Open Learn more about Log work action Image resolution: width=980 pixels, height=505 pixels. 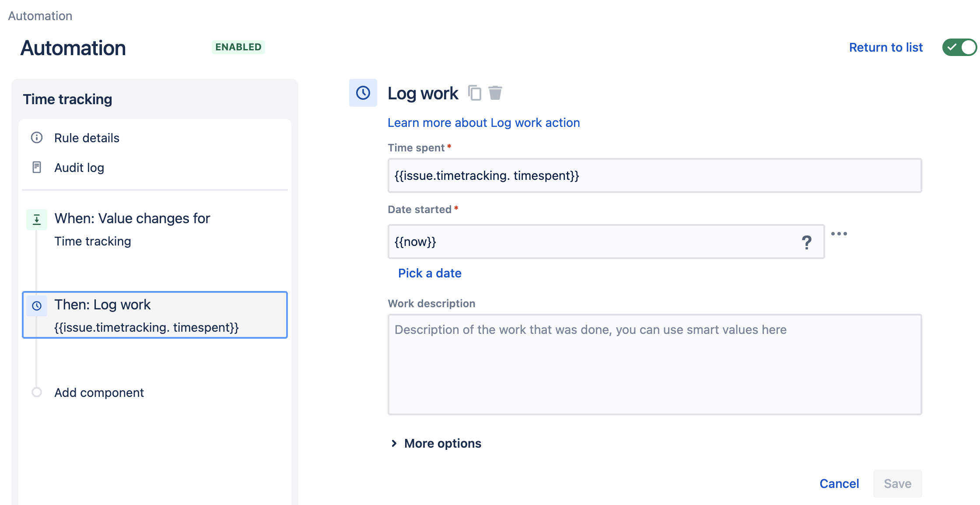pyautogui.click(x=483, y=123)
